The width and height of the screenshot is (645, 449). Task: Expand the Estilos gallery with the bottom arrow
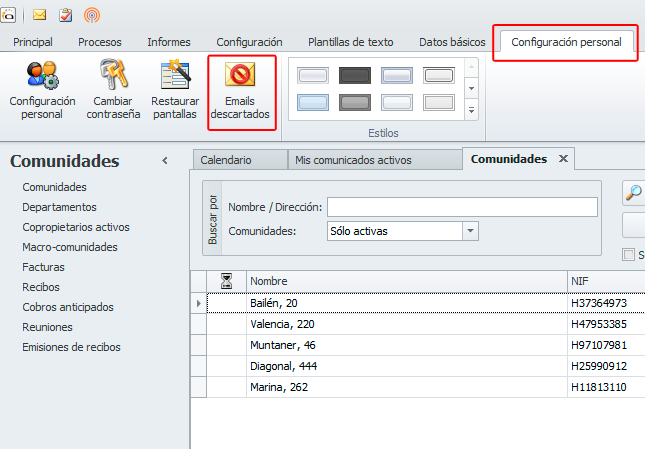(x=471, y=110)
